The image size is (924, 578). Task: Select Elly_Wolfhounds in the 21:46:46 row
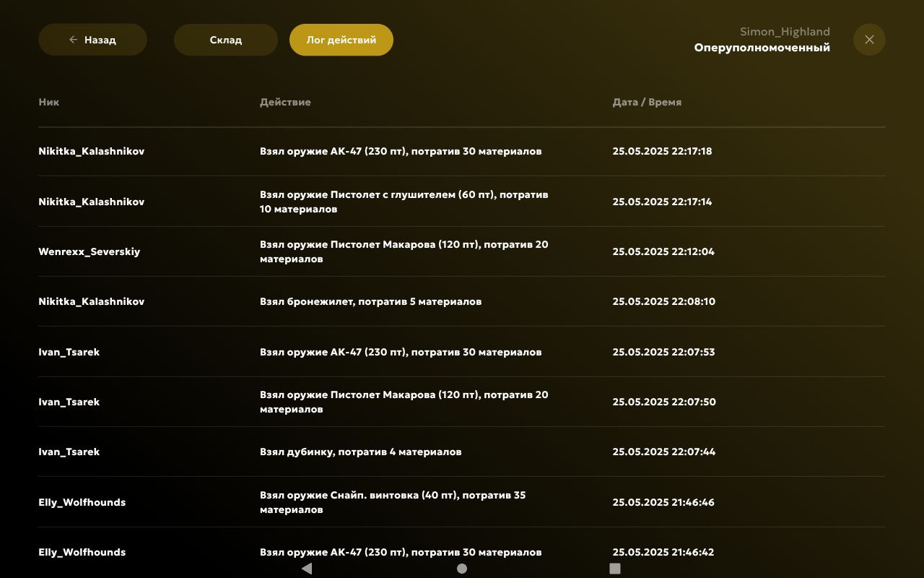[82, 502]
